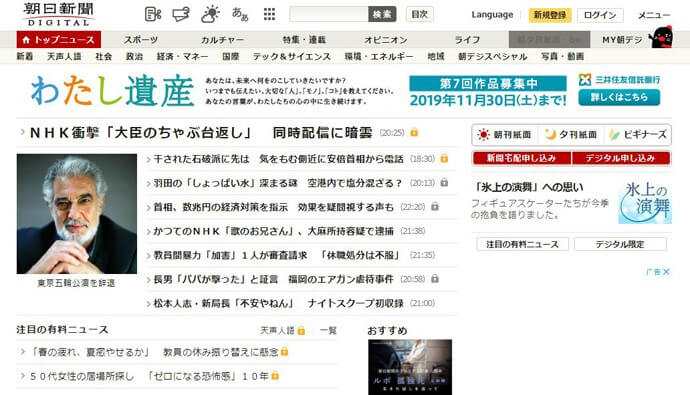The image size is (690, 395).
Task: Select the 夕刊紙面 moon tab
Action: [571, 135]
